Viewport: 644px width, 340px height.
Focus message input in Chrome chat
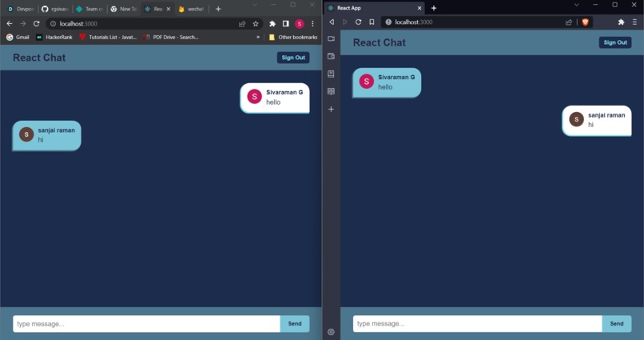[147, 324]
